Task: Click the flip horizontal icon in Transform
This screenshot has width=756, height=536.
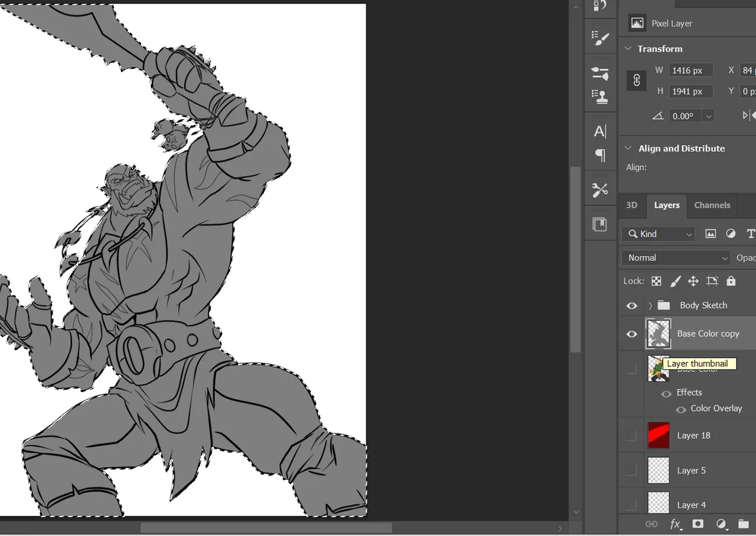Action: click(749, 116)
